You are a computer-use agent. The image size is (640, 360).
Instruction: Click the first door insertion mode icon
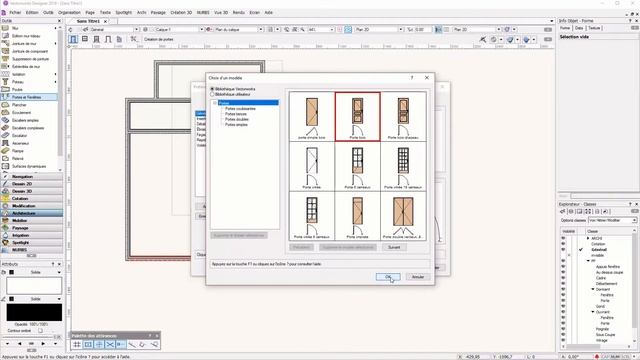coord(73,39)
